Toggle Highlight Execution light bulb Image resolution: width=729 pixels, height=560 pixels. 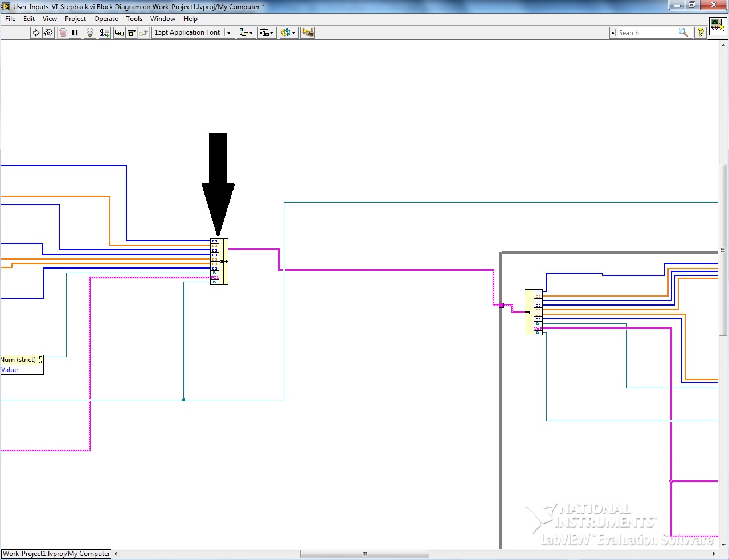pos(90,32)
